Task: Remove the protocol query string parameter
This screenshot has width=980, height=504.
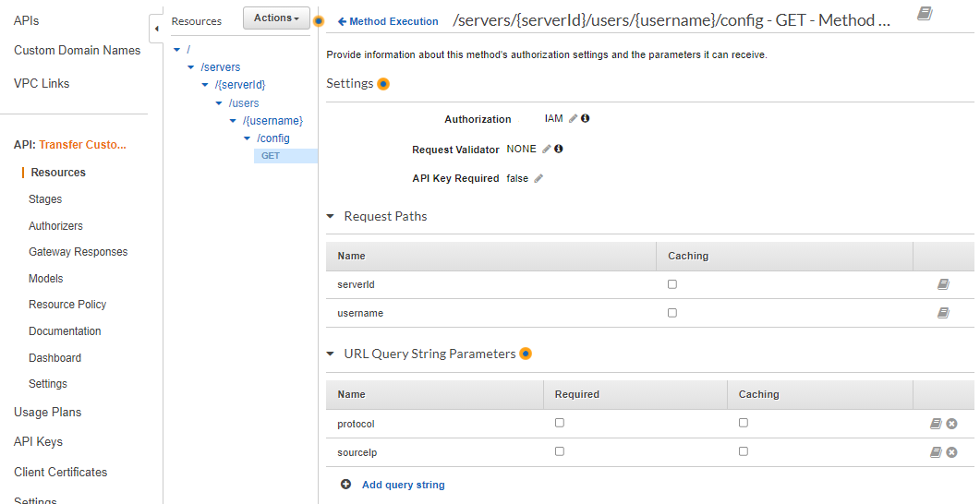Action: pyautogui.click(x=951, y=424)
